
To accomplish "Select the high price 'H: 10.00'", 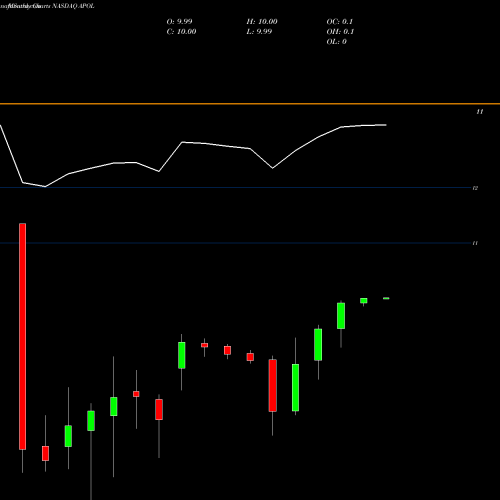I will click(x=262, y=22).
